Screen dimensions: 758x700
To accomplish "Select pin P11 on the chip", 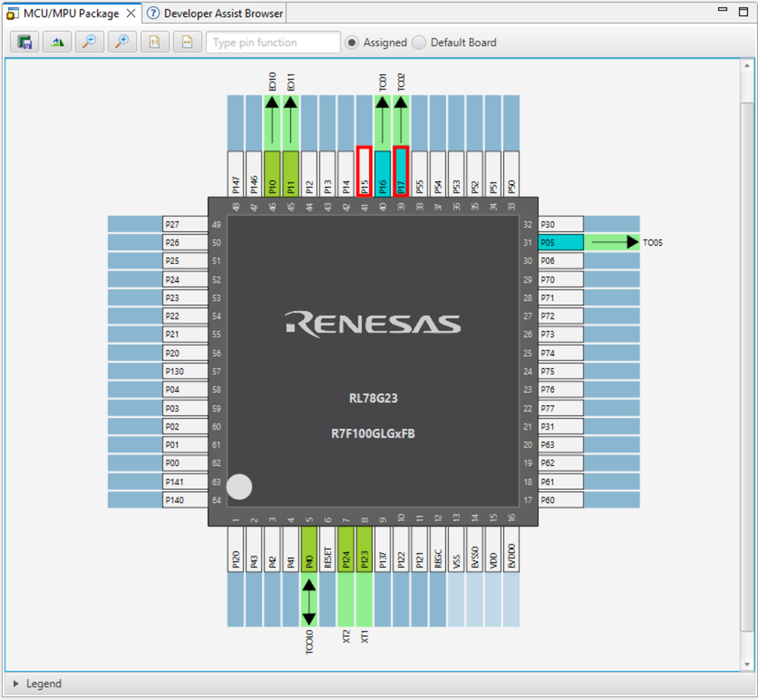I will pos(291,173).
